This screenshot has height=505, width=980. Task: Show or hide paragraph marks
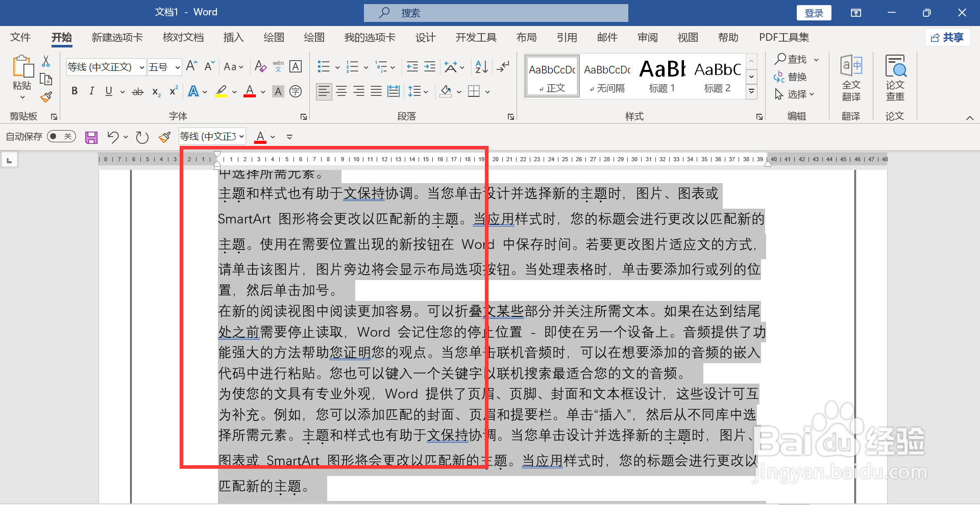pos(503,66)
